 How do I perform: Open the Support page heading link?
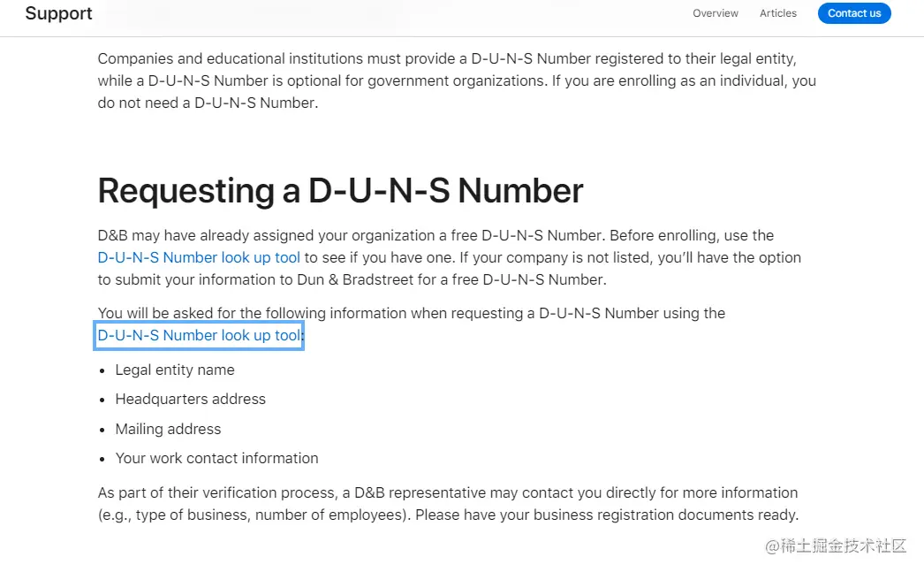(58, 13)
